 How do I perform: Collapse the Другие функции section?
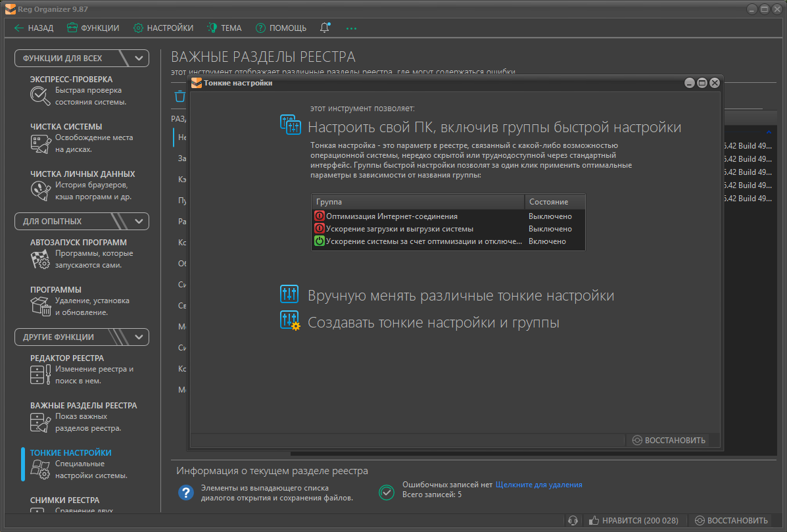tap(139, 337)
